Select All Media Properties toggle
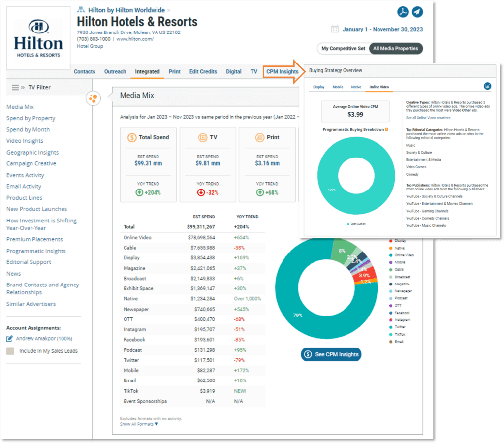Viewport: 504px width, 443px height. (x=396, y=49)
